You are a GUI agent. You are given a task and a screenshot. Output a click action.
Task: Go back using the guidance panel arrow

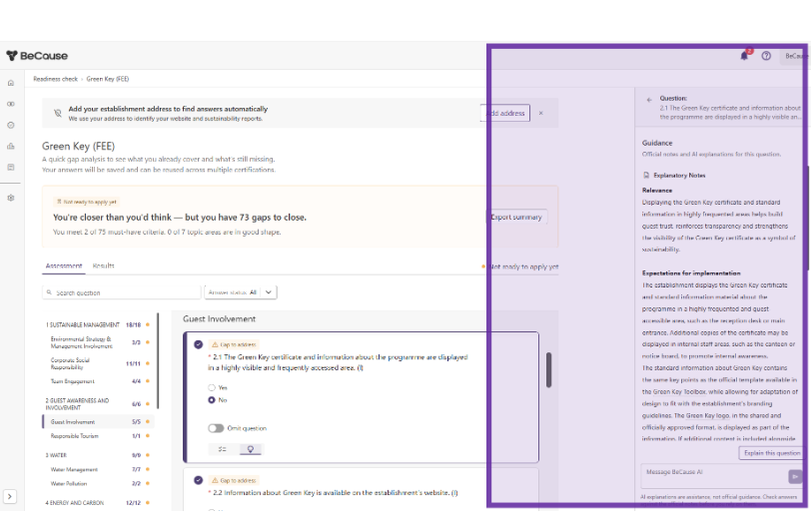[x=649, y=100]
